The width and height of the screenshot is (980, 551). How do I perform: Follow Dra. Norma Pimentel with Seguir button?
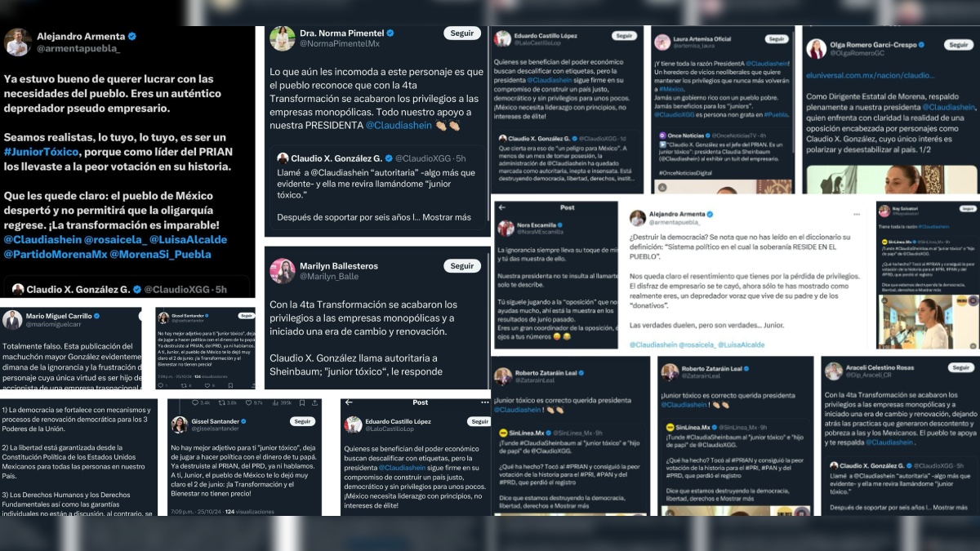(x=462, y=33)
